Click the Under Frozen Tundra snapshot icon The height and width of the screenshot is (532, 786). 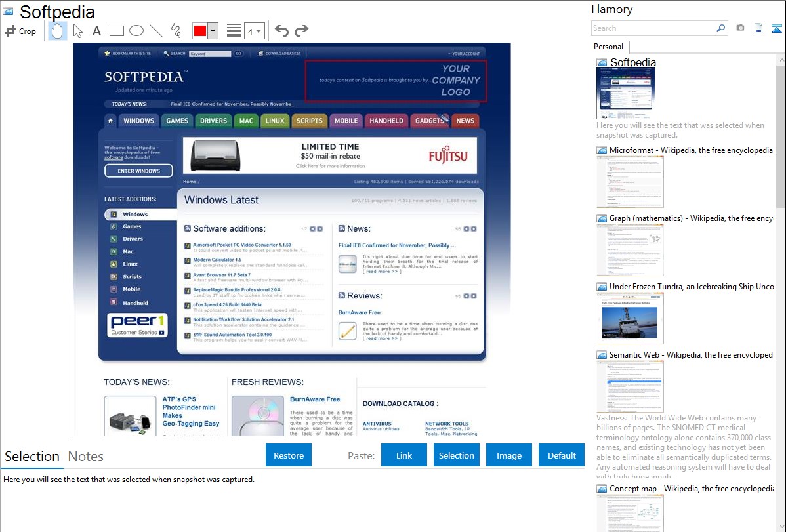pos(602,287)
